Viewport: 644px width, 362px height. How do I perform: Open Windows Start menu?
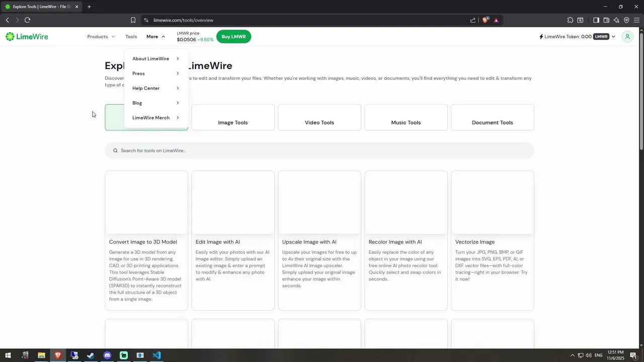click(8, 355)
